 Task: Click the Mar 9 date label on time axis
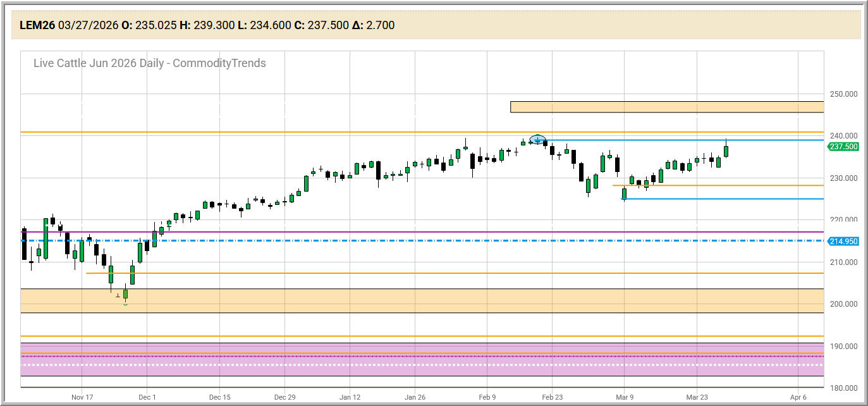click(625, 397)
